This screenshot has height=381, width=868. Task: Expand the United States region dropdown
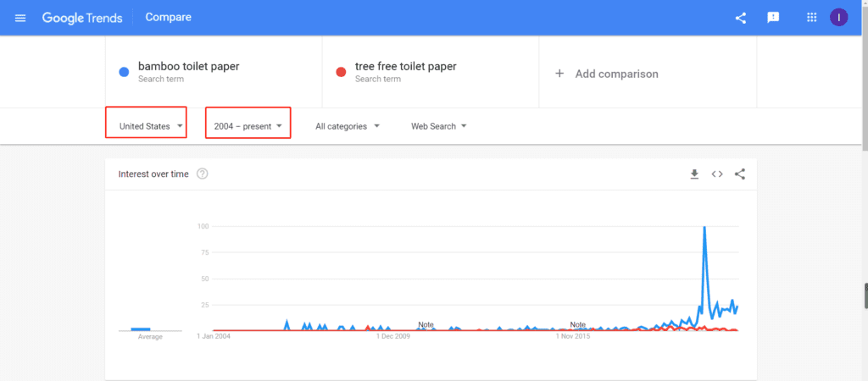(x=151, y=126)
